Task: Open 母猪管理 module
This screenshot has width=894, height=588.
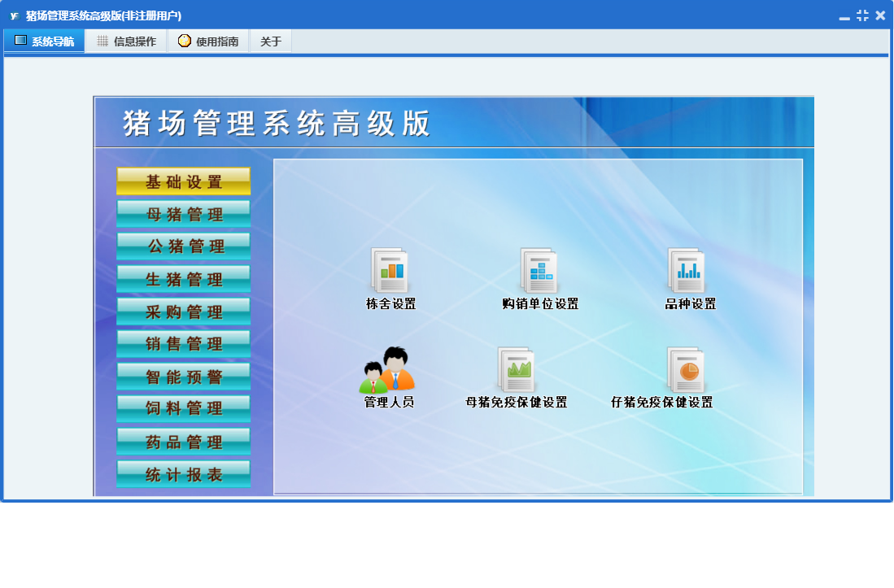Action: (x=184, y=214)
